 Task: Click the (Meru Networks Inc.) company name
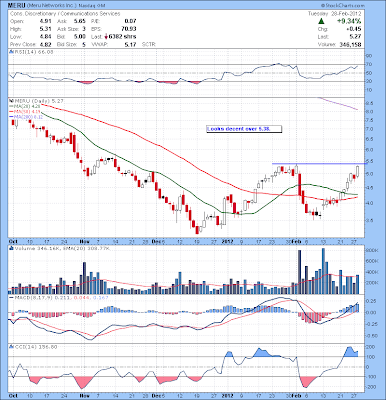coord(51,6)
